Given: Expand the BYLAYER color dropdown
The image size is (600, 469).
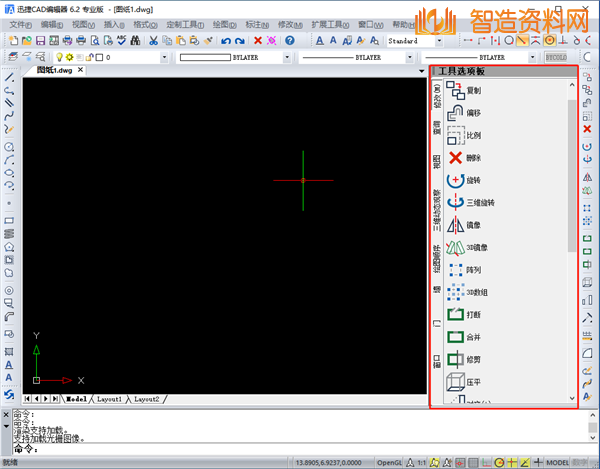Looking at the screenshot, I should point(287,58).
